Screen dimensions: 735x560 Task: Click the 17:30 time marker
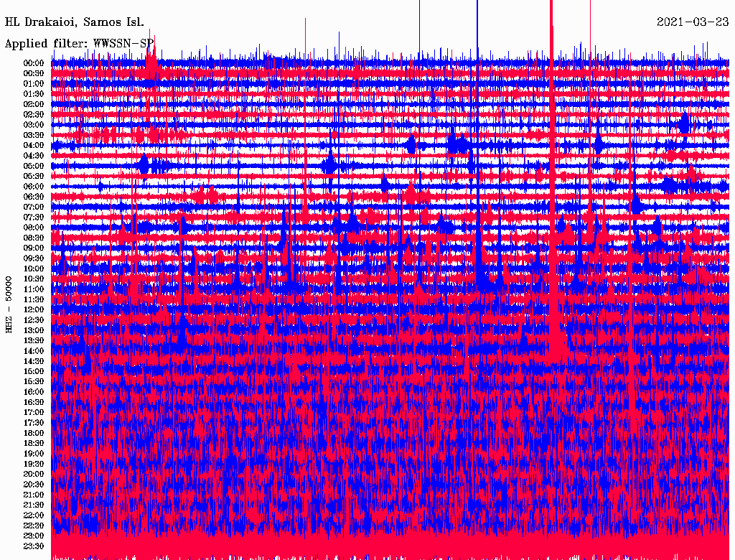point(34,423)
